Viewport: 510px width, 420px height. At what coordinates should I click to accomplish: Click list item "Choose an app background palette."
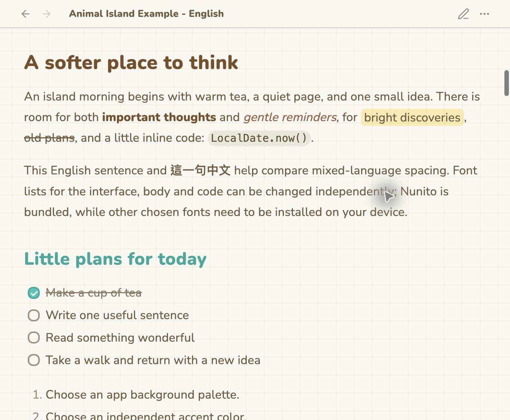(x=142, y=395)
